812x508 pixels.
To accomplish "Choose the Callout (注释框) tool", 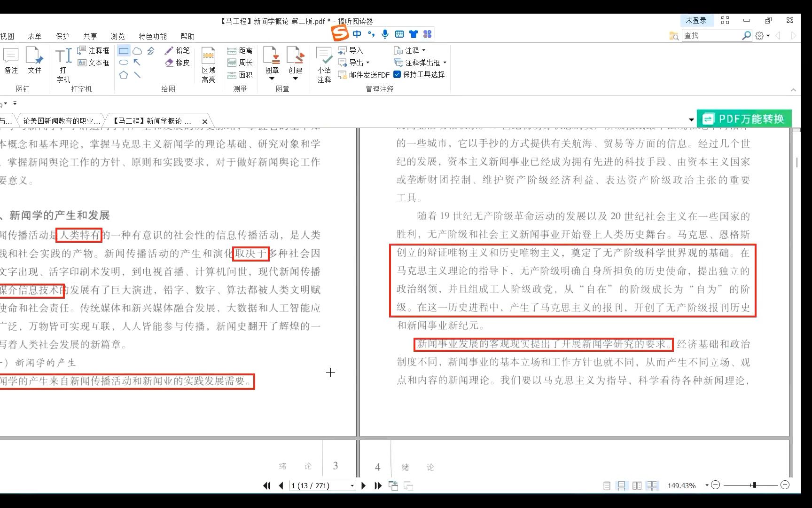I will click(93, 50).
